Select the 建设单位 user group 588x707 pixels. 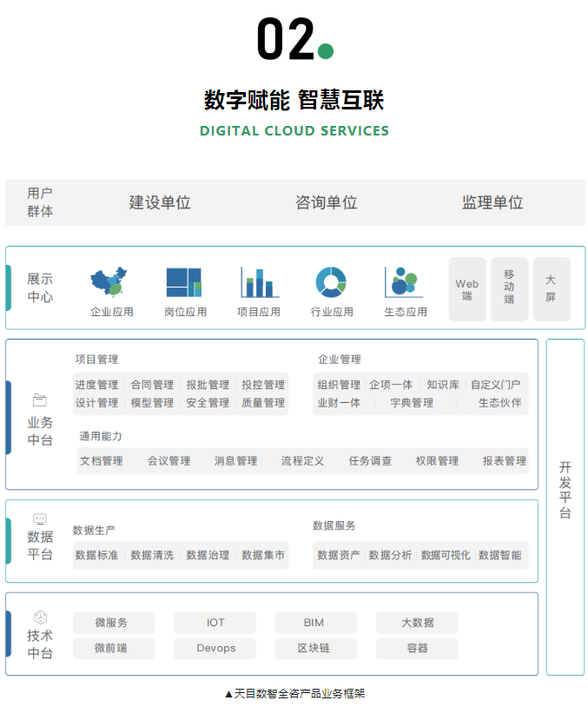pos(160,202)
